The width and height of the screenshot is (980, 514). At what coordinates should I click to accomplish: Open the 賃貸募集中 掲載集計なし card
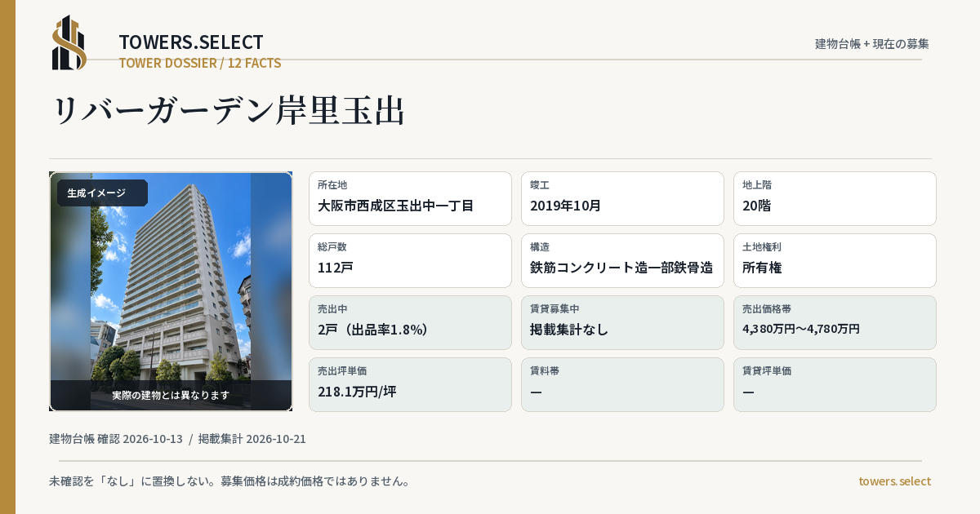(x=622, y=322)
